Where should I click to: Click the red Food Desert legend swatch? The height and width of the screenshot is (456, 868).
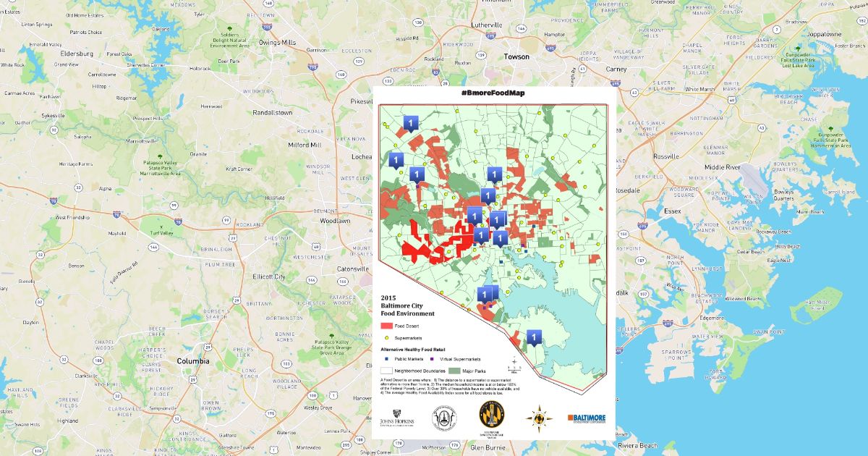[x=386, y=326]
